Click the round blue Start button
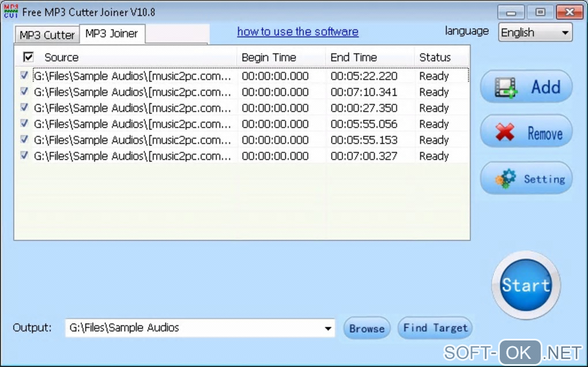The width and height of the screenshot is (588, 367). click(526, 285)
